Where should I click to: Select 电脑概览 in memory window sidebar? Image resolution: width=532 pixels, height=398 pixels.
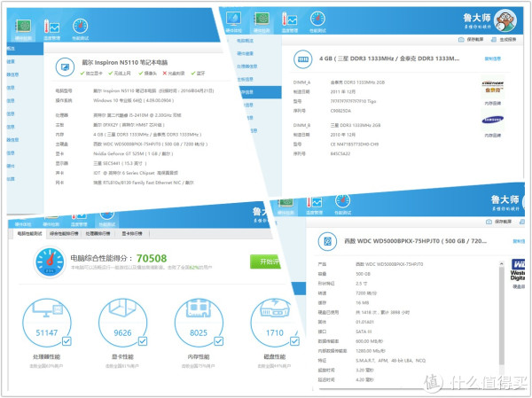[x=245, y=41]
